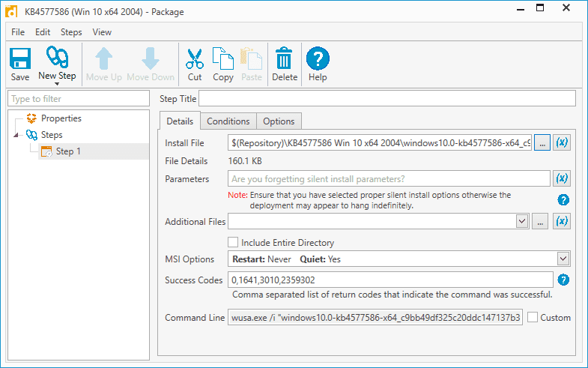Click the Step 1 install icon in tree

point(46,151)
